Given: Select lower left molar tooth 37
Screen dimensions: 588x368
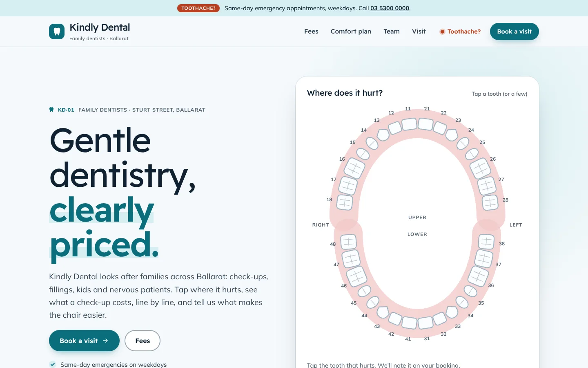Looking at the screenshot, I should pos(484,258).
